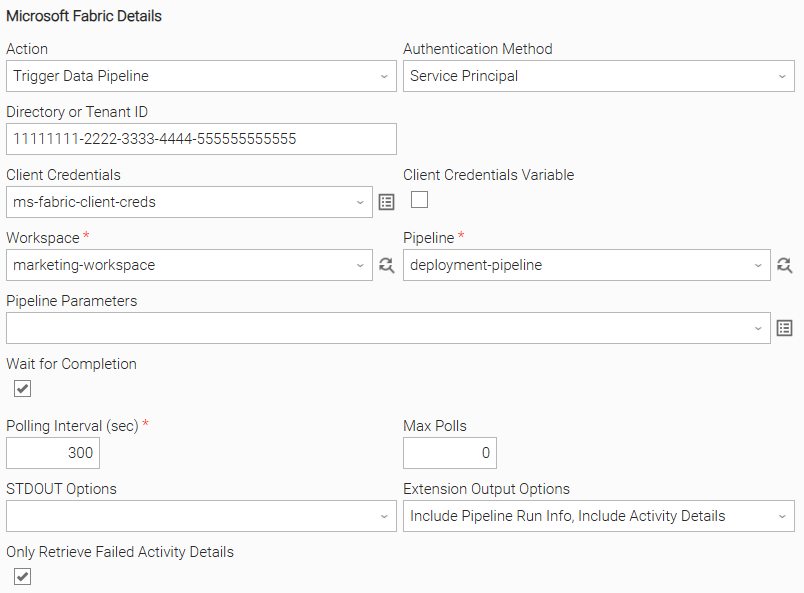
Task: Open Workspace dropdown showing marketing-workspace
Action: point(189,265)
